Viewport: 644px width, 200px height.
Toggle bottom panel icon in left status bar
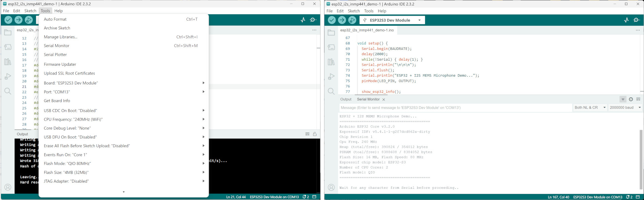(314, 197)
